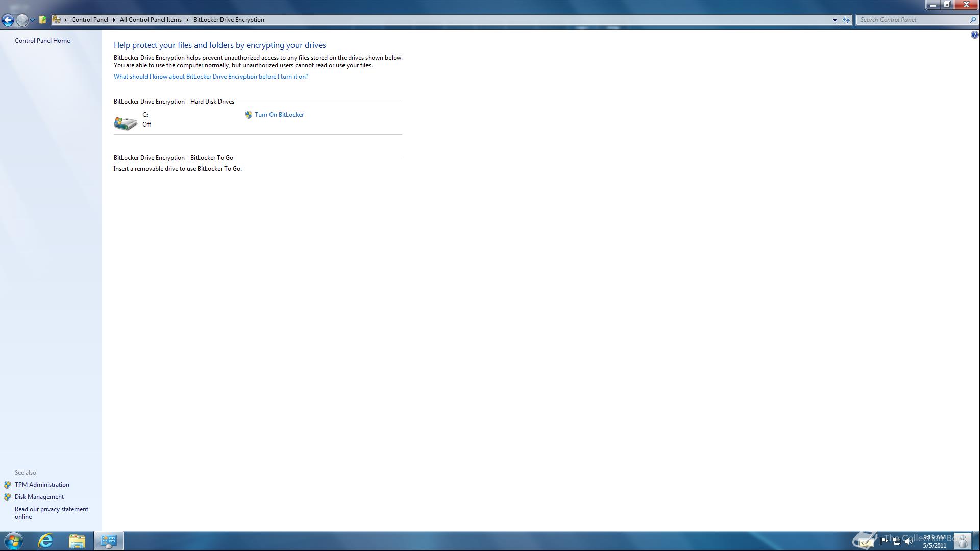
Task: Open the Windows Start menu
Action: (x=14, y=541)
